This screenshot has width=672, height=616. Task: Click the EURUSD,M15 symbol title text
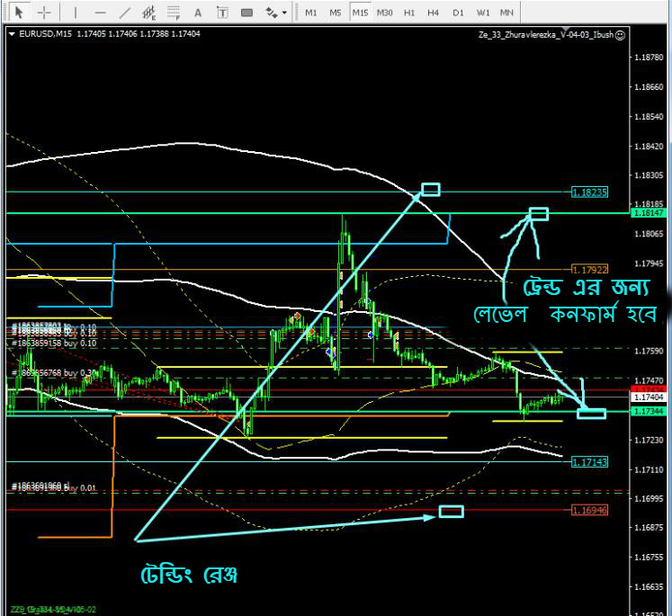click(x=45, y=34)
